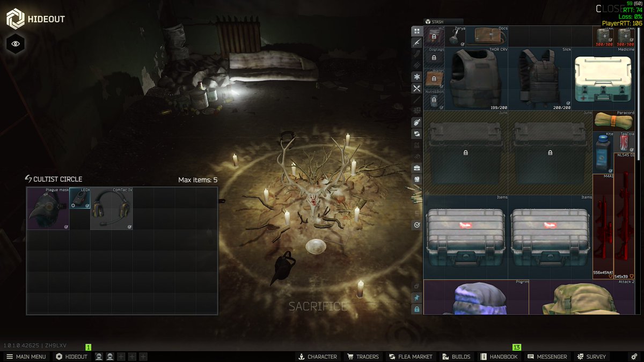This screenshot has height=362, width=644.
Task: Filter stash by food crossed-utensils icon
Action: pos(416,88)
